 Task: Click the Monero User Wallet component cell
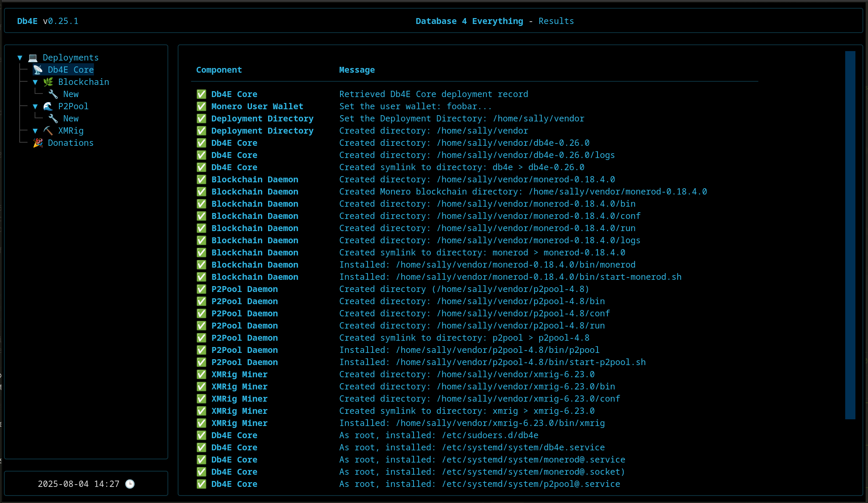pyautogui.click(x=257, y=106)
